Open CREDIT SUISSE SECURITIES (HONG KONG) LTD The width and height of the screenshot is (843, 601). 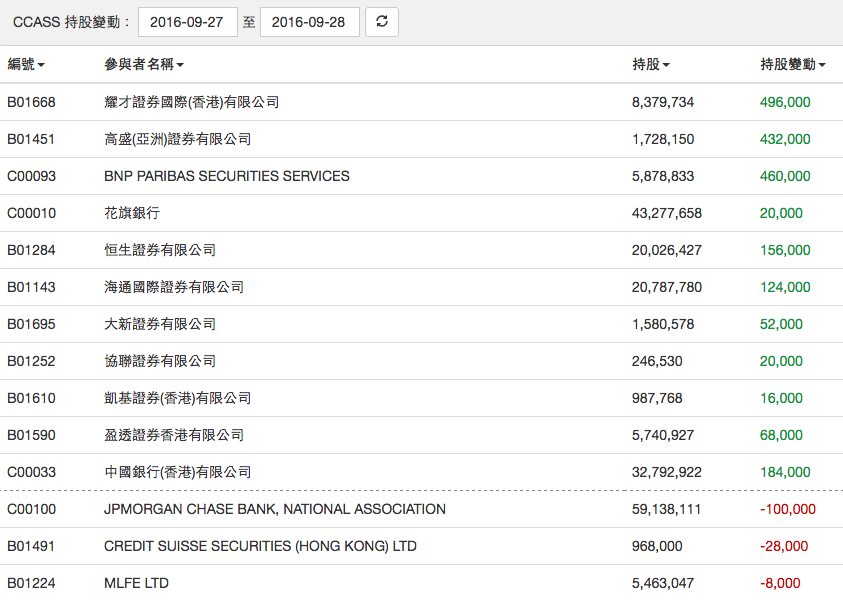coord(260,546)
